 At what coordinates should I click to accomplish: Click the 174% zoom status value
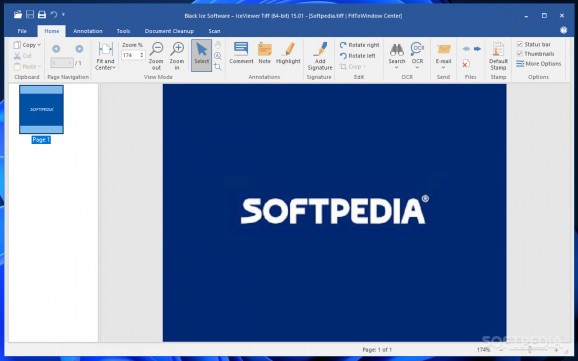483,349
